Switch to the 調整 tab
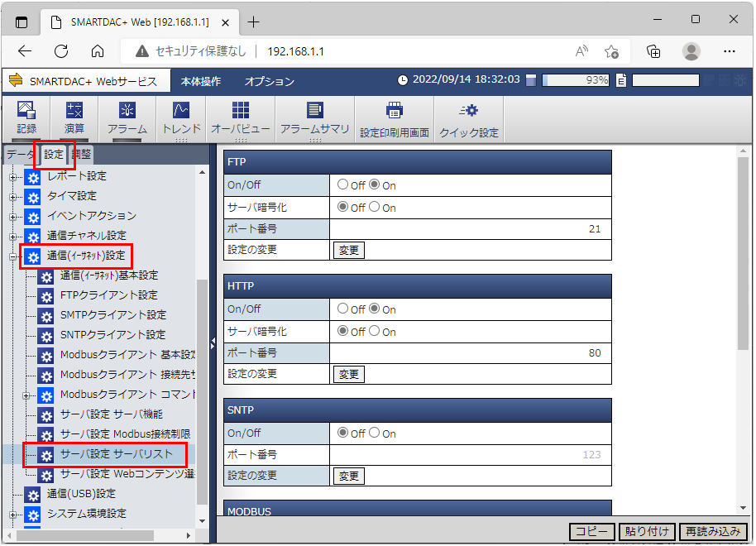Viewport: 756px width, 546px height. pos(80,155)
